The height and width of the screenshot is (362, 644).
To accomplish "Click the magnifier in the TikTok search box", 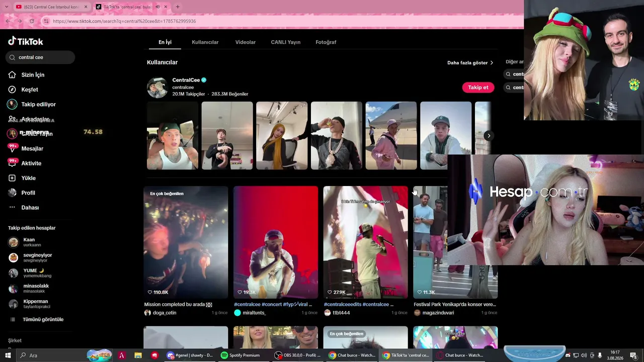I will pyautogui.click(x=13, y=57).
